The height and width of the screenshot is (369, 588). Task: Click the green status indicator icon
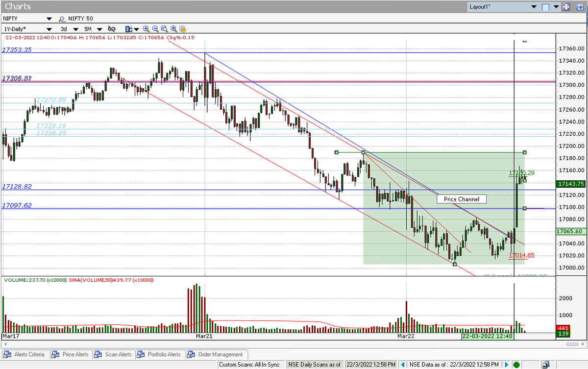(x=516, y=365)
